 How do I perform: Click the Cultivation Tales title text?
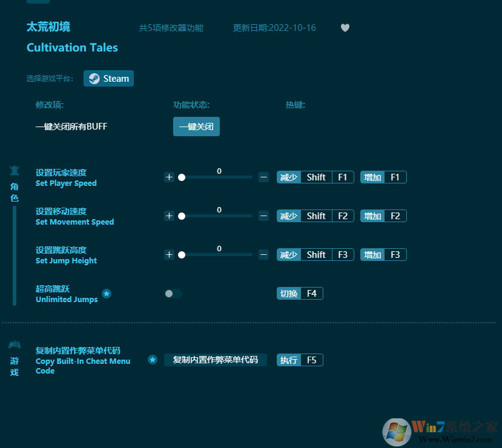coord(72,47)
